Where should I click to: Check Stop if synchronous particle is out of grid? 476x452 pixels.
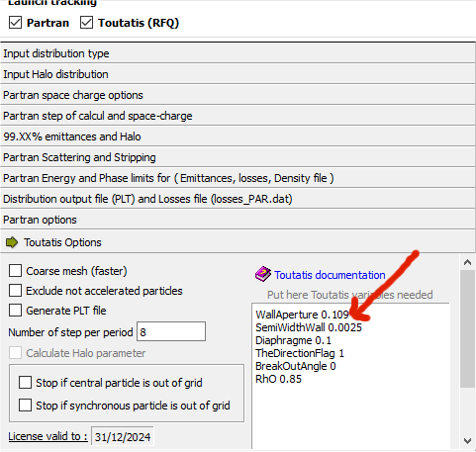click(x=25, y=405)
